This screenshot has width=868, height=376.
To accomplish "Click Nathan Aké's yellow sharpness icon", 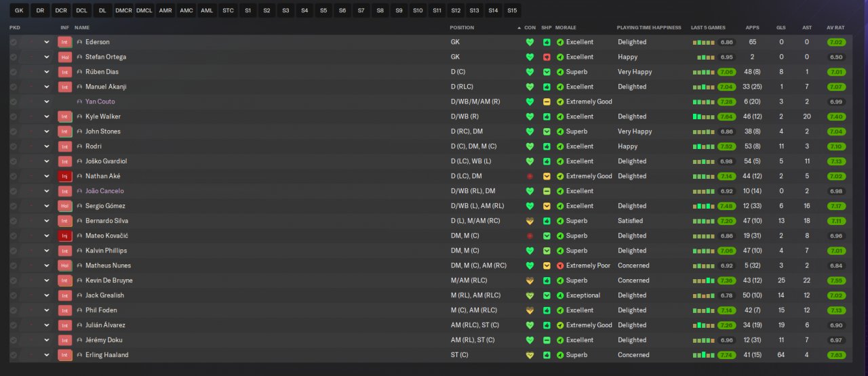I will click(547, 176).
